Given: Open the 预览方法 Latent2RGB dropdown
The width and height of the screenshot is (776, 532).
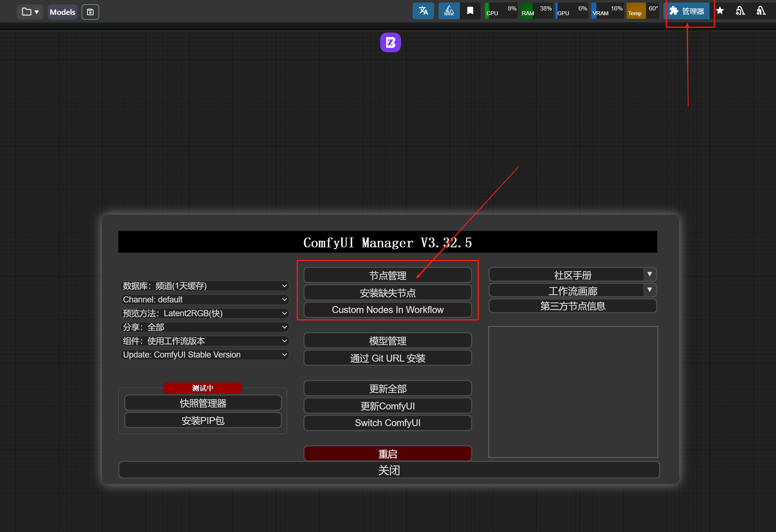Looking at the screenshot, I should click(205, 313).
